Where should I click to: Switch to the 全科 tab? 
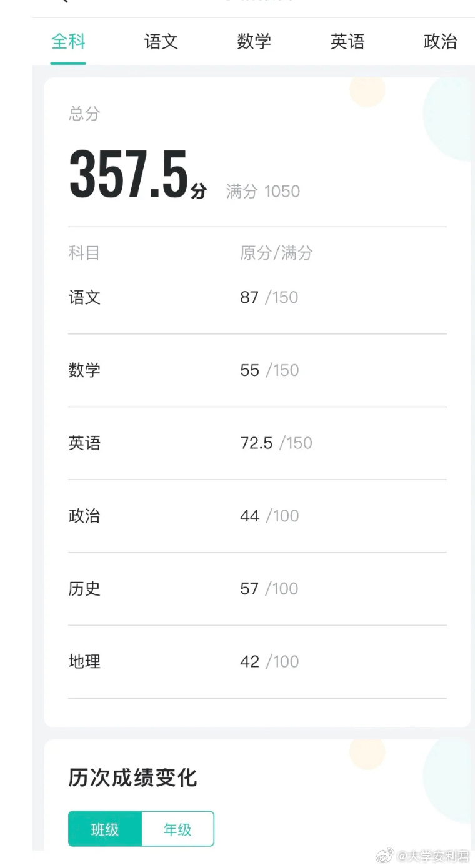(68, 42)
